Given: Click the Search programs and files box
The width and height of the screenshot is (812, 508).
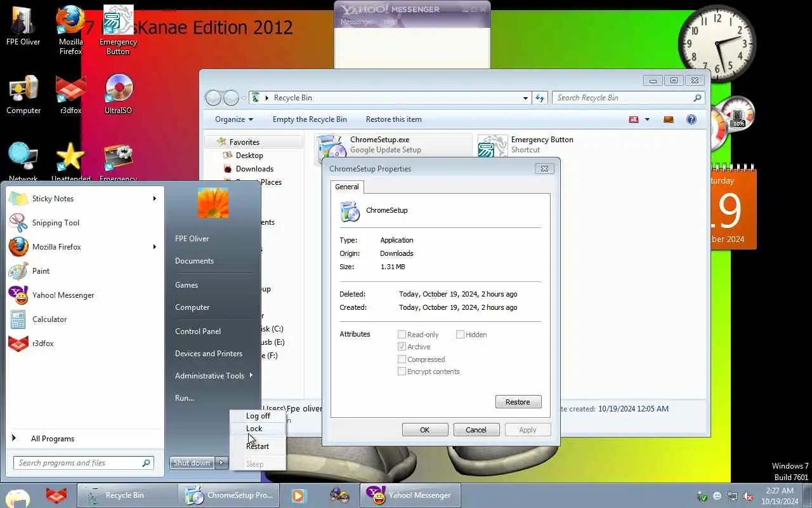Looking at the screenshot, I should click(x=83, y=463).
